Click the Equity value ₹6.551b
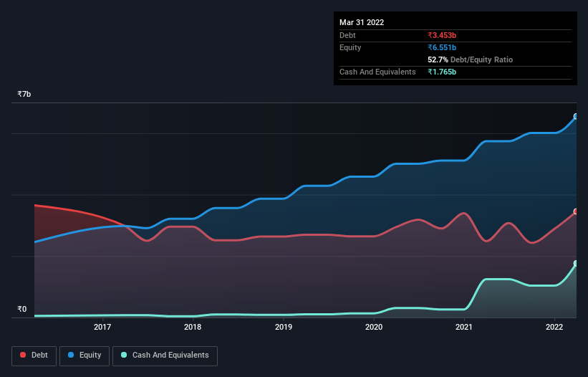Screen dimensions: 588x377 click(442, 47)
